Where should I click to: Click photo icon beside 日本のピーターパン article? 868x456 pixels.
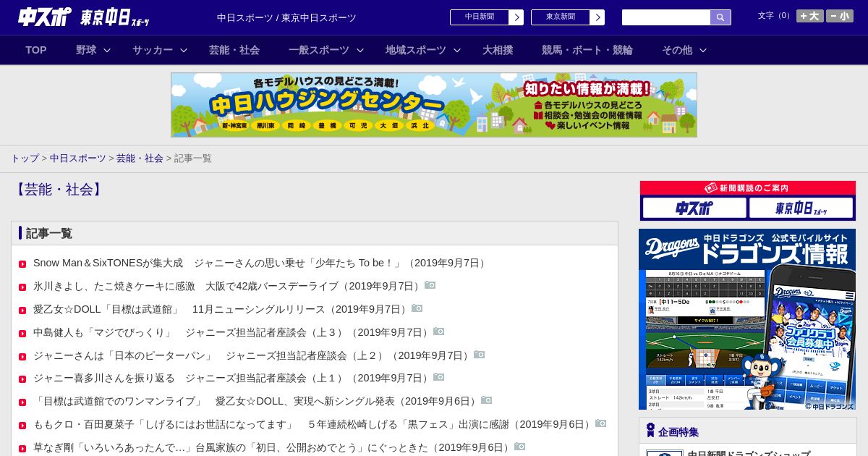click(480, 355)
